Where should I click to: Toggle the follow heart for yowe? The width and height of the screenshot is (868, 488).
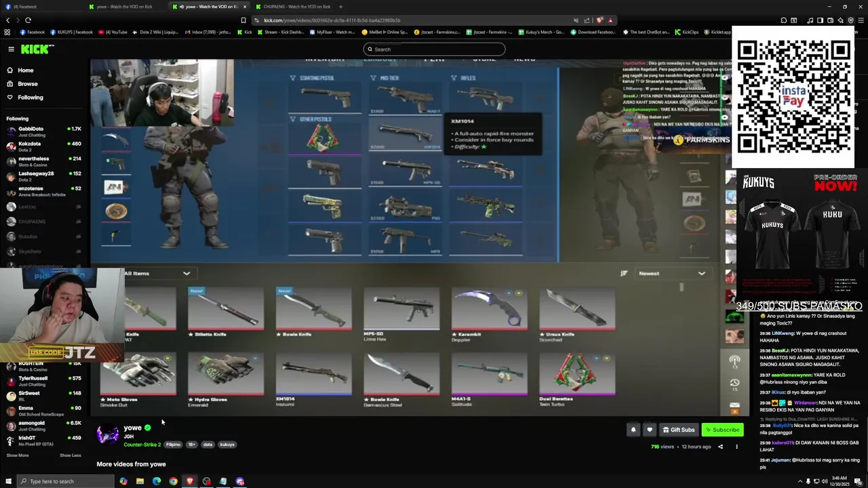tap(650, 430)
